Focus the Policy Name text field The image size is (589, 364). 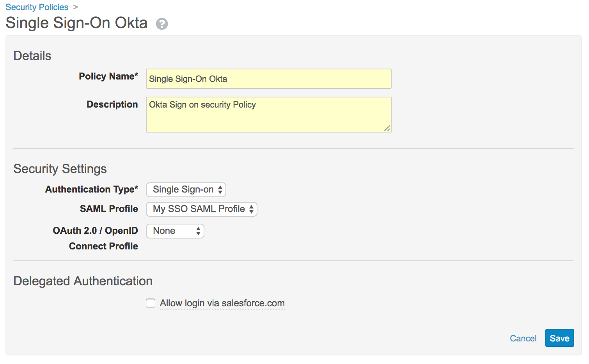click(268, 79)
